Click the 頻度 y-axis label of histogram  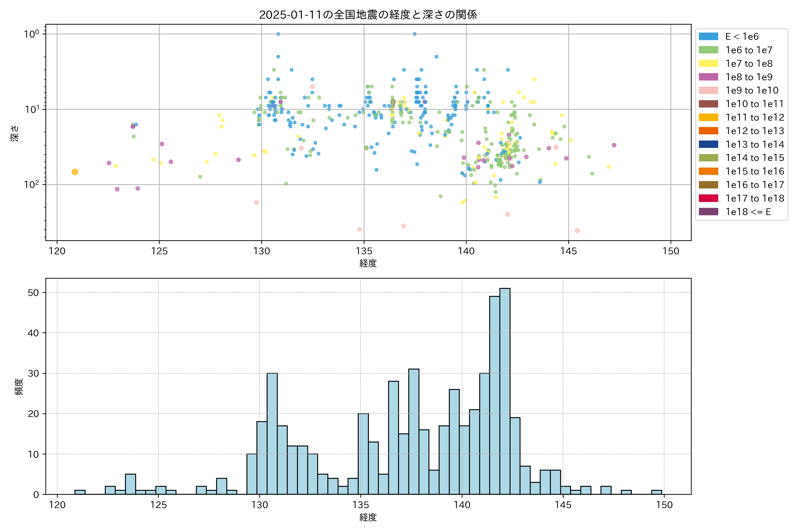click(19, 386)
